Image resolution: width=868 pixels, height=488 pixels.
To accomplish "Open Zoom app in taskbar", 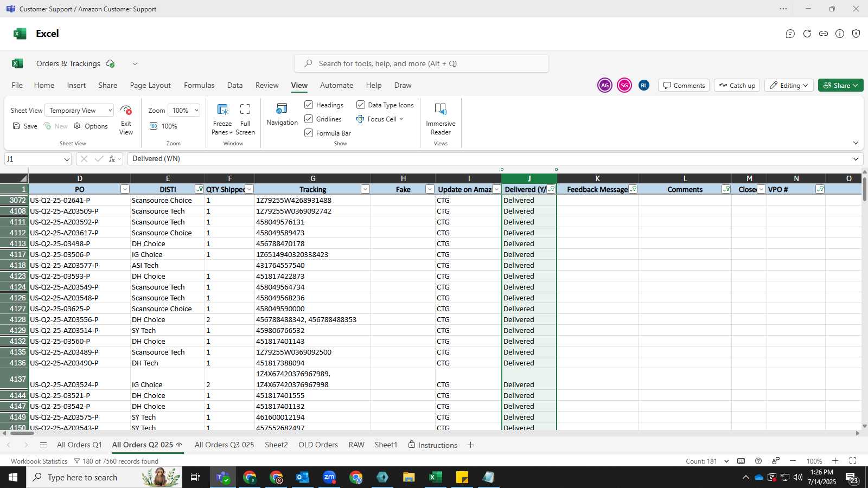I will click(329, 477).
